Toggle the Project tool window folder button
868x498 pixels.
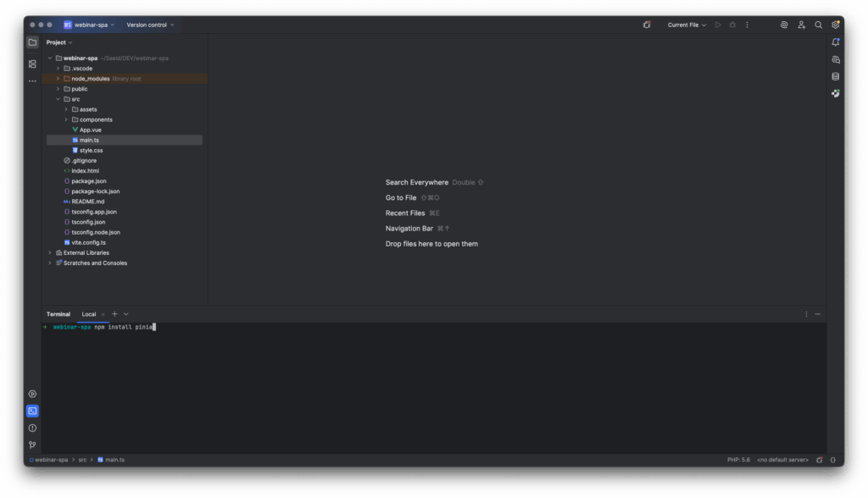[x=32, y=41]
